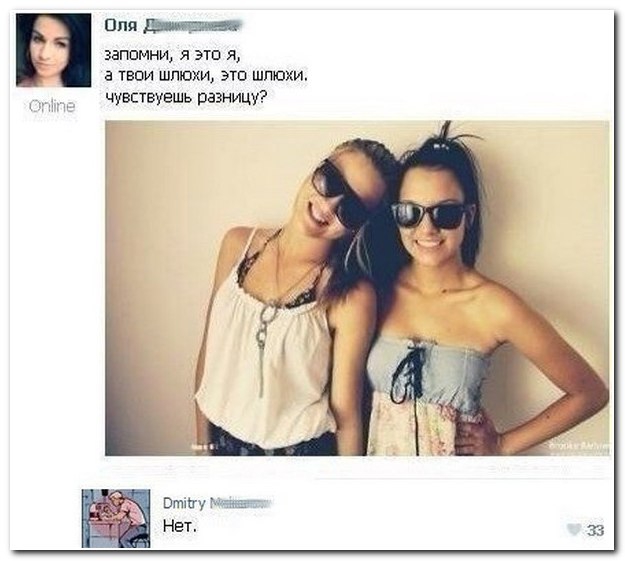Viewport: 625px width, 561px height.
Task: Click the post line чувствуешь разницу?
Action: (185, 97)
